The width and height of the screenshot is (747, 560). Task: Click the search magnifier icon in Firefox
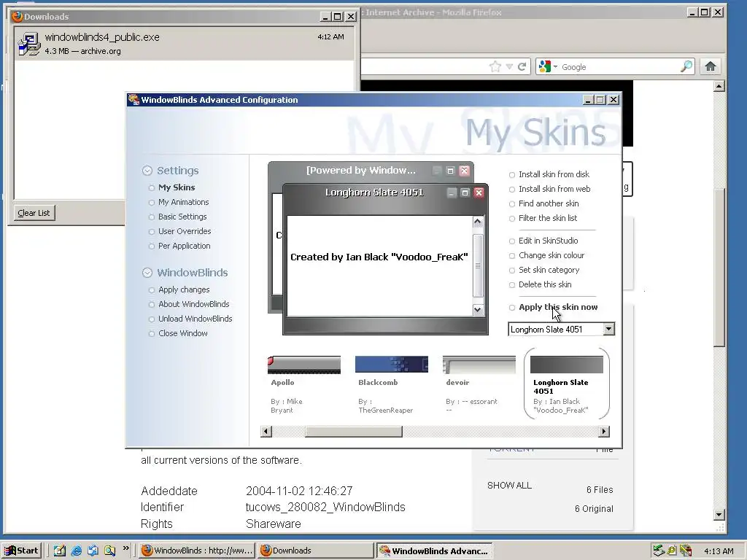click(x=686, y=66)
